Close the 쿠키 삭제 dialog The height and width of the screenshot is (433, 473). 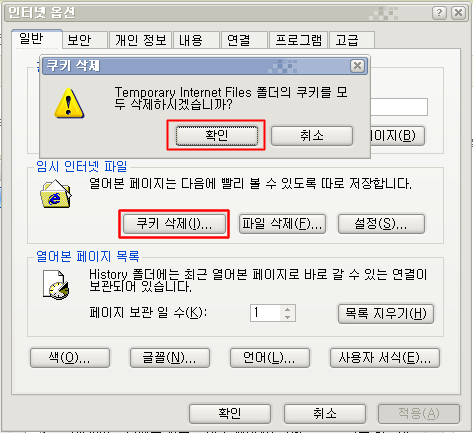click(357, 66)
